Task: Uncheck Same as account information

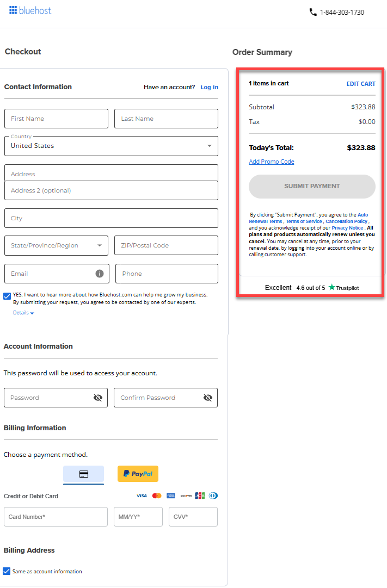Action: point(7,571)
